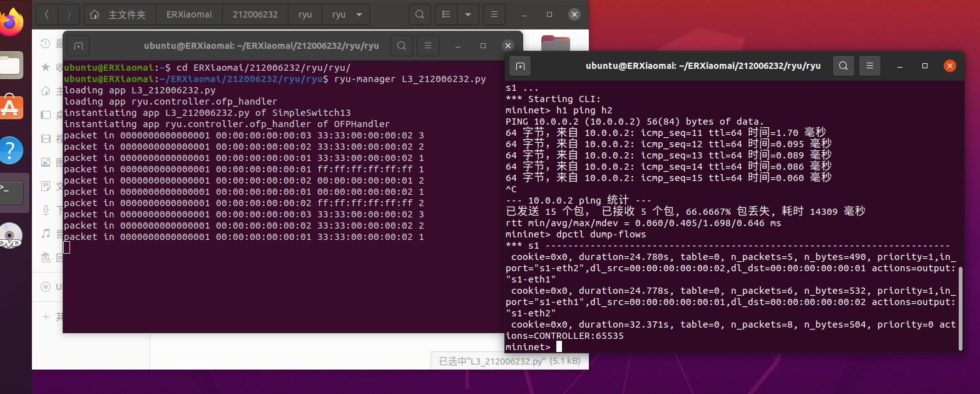
Task: Click the 'dpctl dump-flows' command line
Action: click(x=576, y=234)
